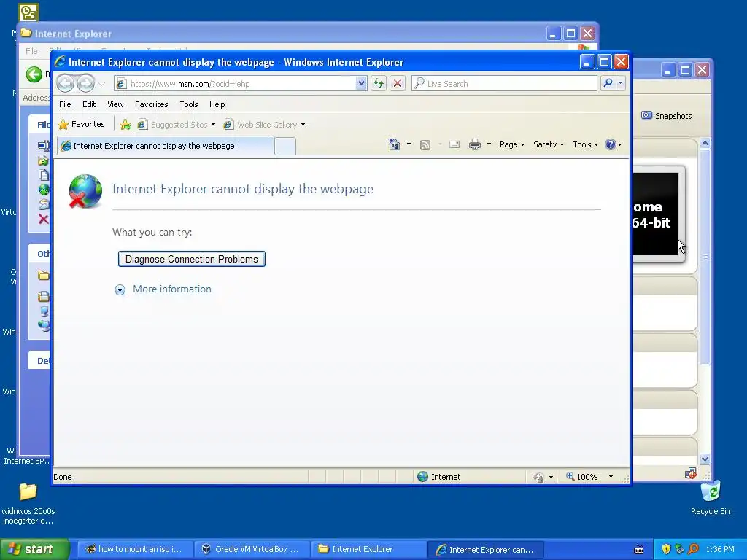Open the Page command bar menu

click(x=511, y=144)
